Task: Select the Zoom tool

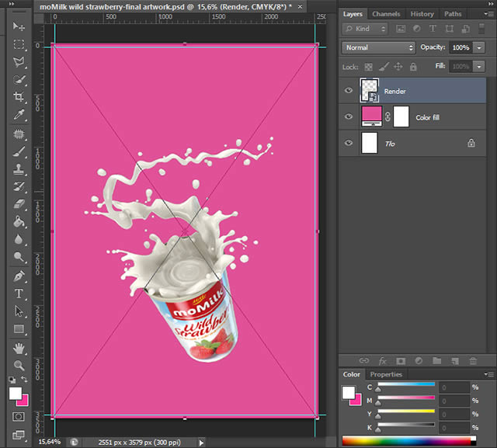Action: [x=19, y=366]
